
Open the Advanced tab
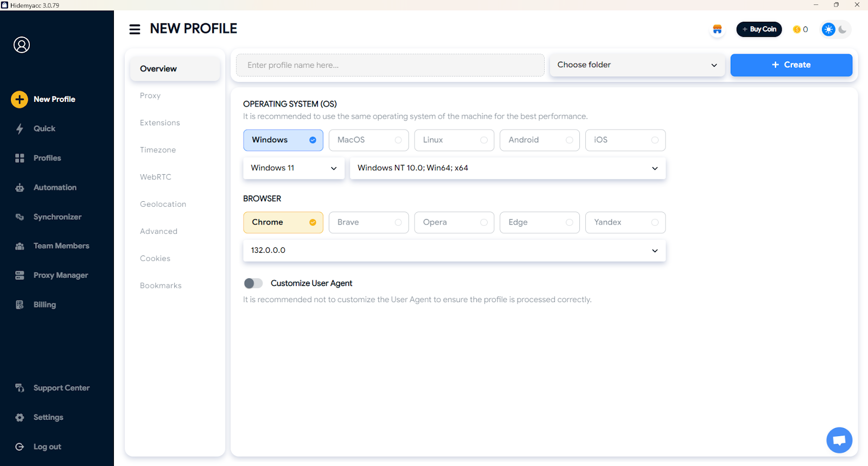coord(159,231)
